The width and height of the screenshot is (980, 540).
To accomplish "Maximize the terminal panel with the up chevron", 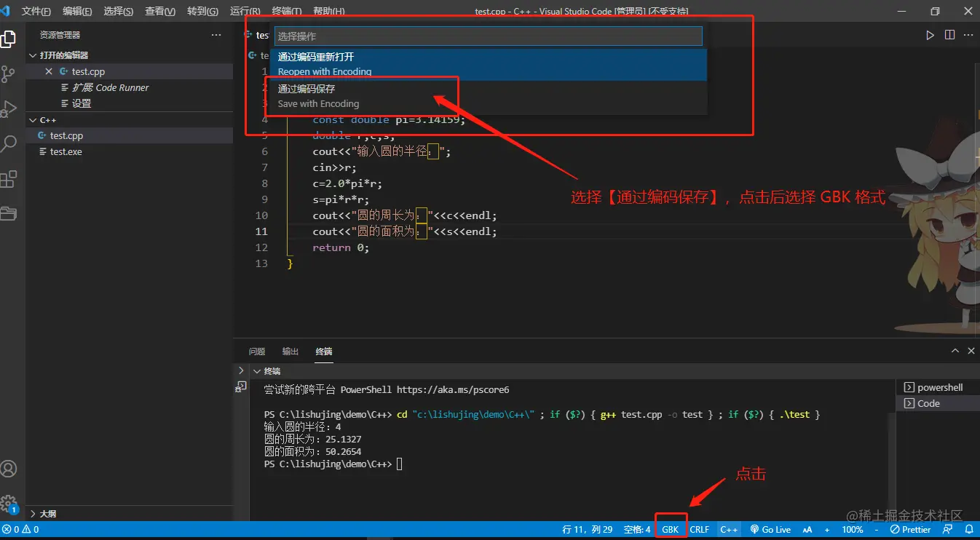I will (955, 351).
